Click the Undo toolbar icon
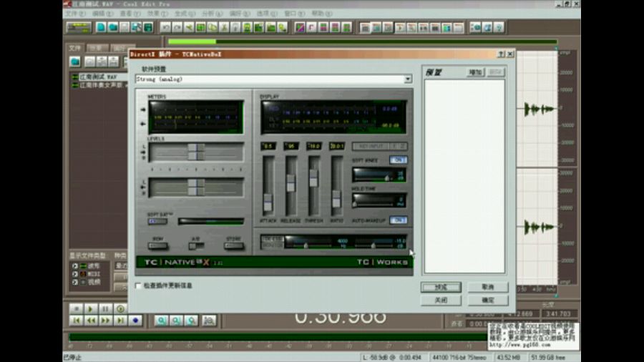Viewport: 644px width, 362px height. 165,27
